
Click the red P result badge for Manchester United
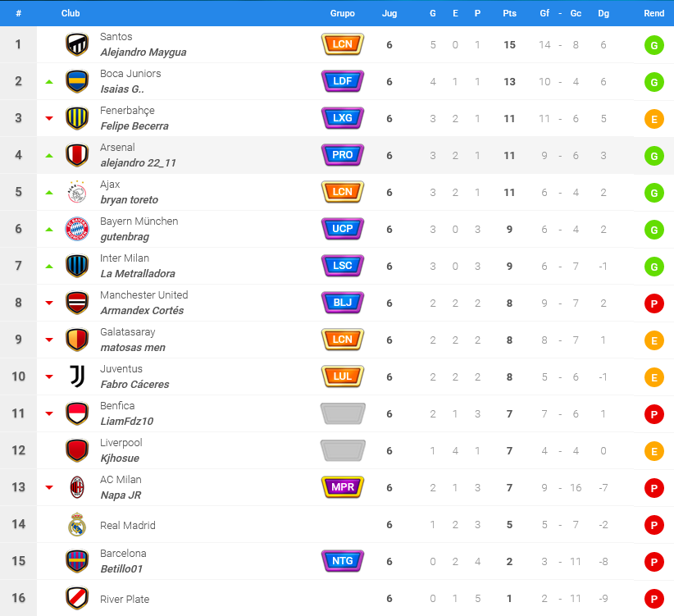coord(654,303)
